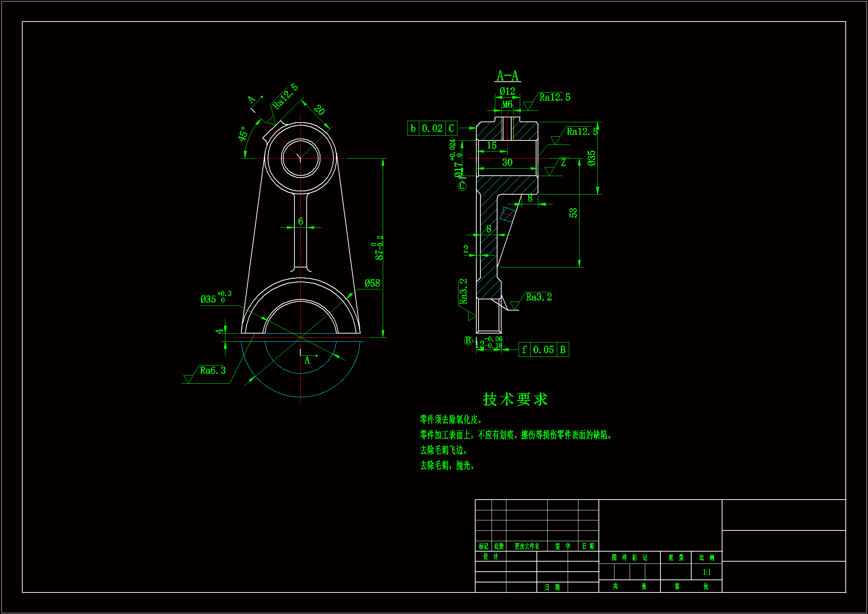Screen dimensions: 868x614
Task: Click the 重量 weight label cell
Action: [676, 558]
